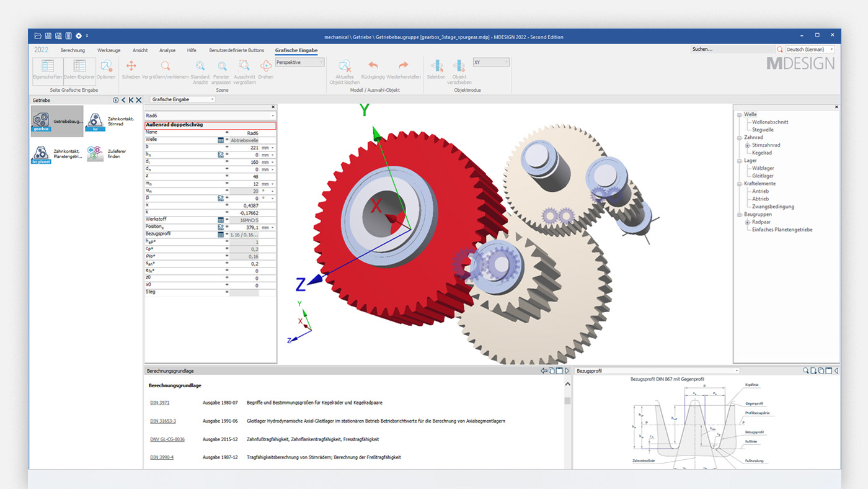
Task: Expand the Radpaar tree node
Action: [x=748, y=222]
